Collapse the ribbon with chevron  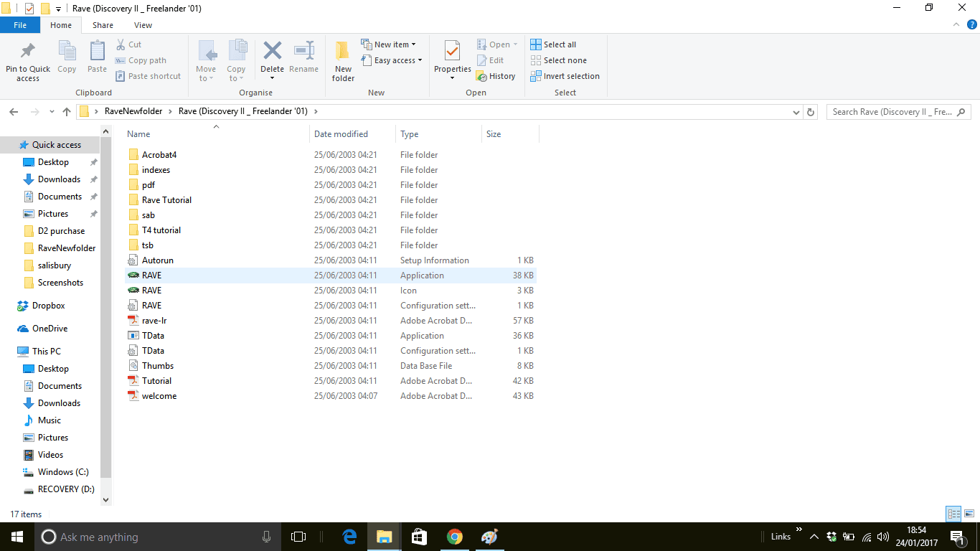[956, 24]
